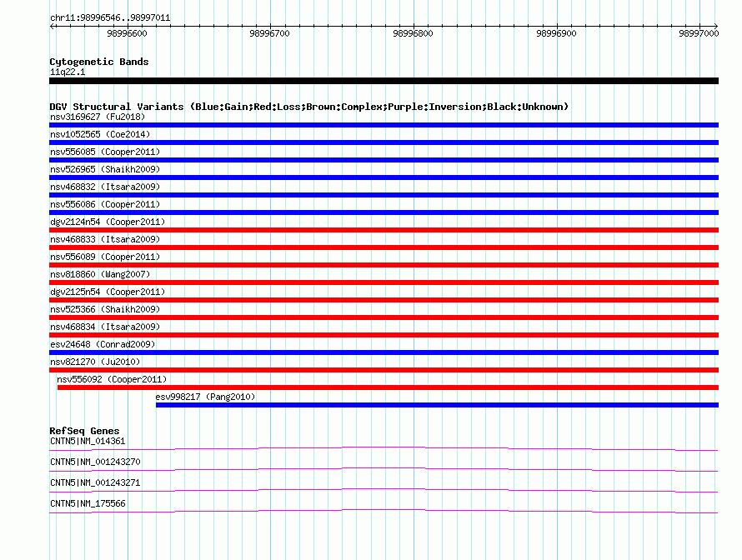Click the magenta line under CNTN5|NM_014361
The height and width of the screenshot is (560, 742).
click(x=384, y=449)
